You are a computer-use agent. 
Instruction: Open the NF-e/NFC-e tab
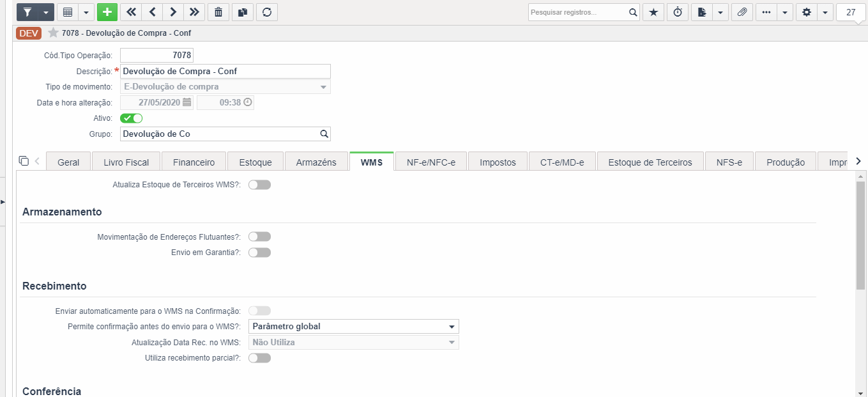pyautogui.click(x=431, y=162)
